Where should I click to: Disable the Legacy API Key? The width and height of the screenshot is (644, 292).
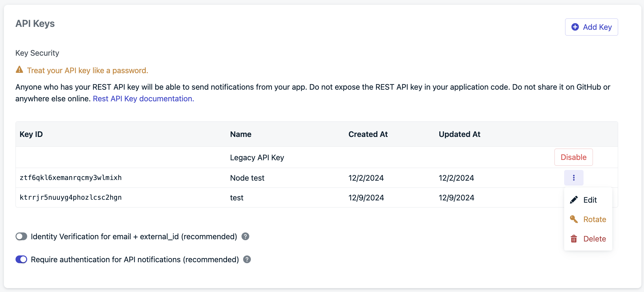click(574, 157)
